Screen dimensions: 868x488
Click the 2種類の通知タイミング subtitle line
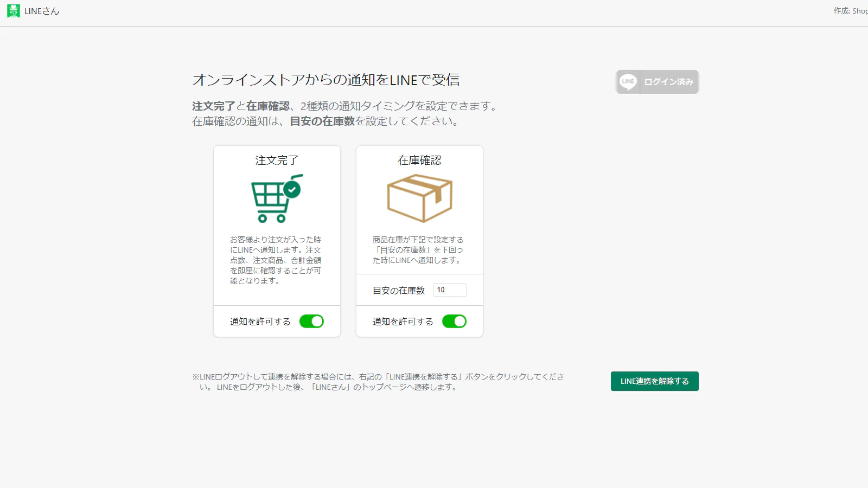coord(345,106)
